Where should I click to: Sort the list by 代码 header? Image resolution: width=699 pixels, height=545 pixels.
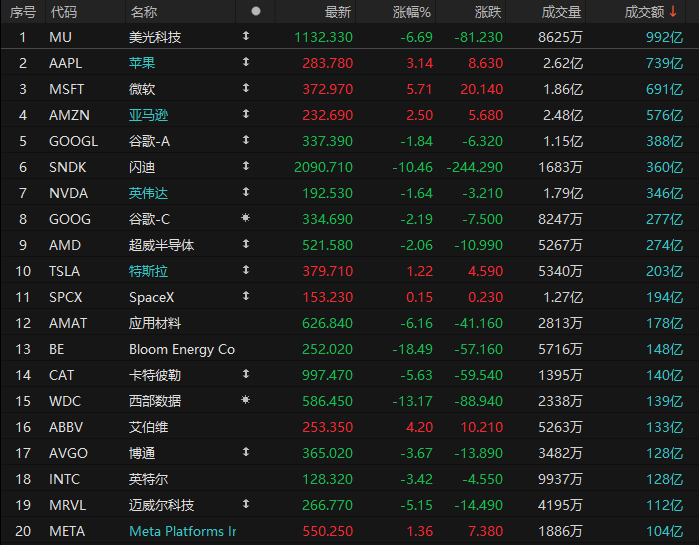(64, 12)
